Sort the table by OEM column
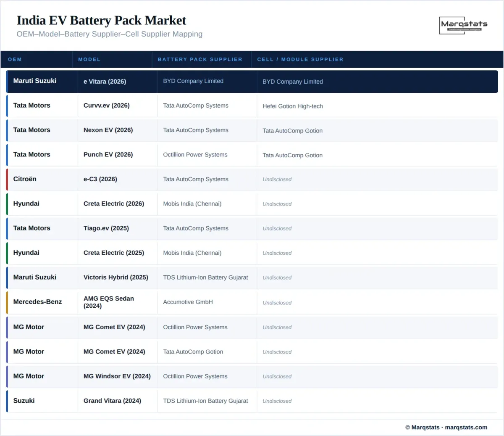Image resolution: width=504 pixels, height=436 pixels. click(x=15, y=59)
